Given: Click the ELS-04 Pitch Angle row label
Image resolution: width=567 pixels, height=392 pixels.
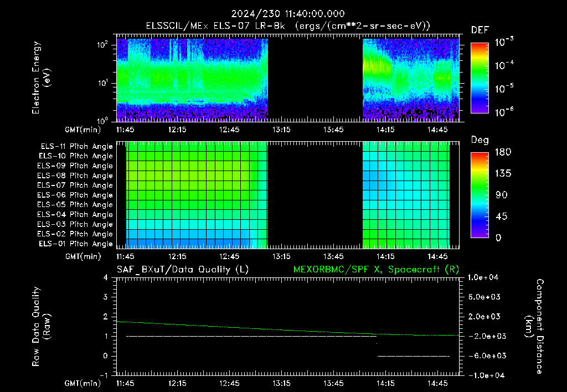Looking at the screenshot, I should point(75,214).
